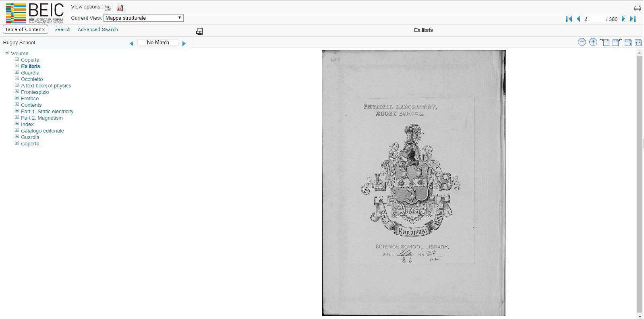This screenshot has width=644, height=319.
Task: Open the METS view option icon
Action: click(x=108, y=8)
